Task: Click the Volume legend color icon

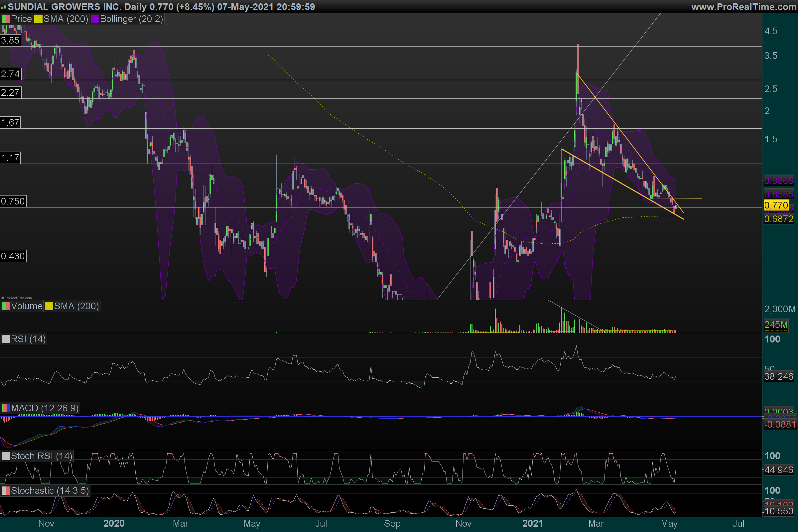Action: pyautogui.click(x=6, y=306)
